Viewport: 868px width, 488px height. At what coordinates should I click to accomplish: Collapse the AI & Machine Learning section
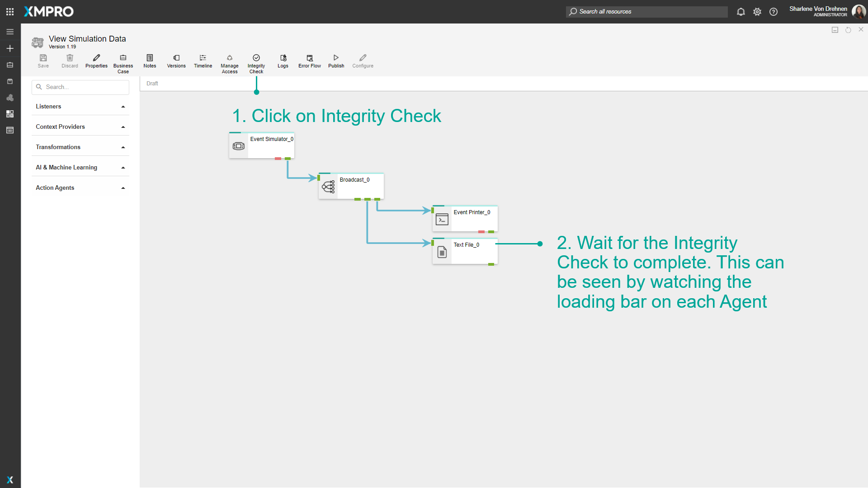(123, 168)
